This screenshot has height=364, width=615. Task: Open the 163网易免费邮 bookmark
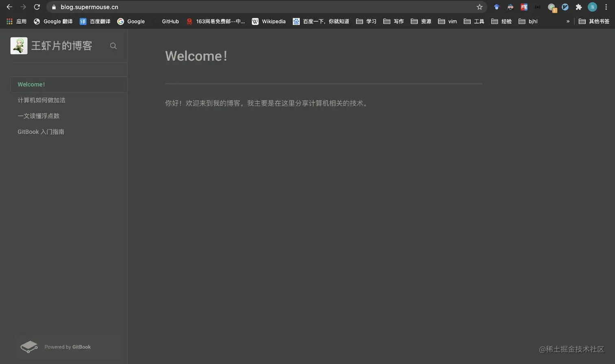click(216, 21)
